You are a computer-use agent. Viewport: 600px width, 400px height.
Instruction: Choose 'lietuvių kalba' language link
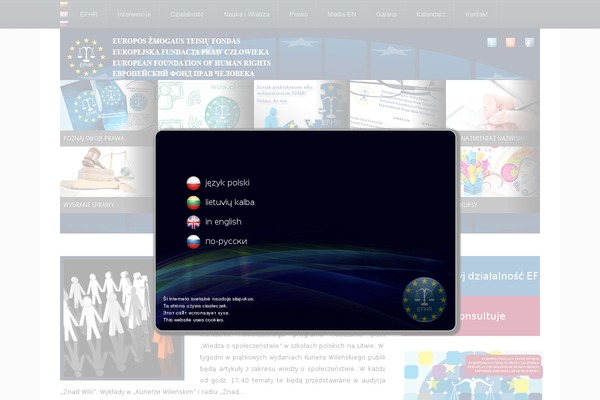click(230, 202)
